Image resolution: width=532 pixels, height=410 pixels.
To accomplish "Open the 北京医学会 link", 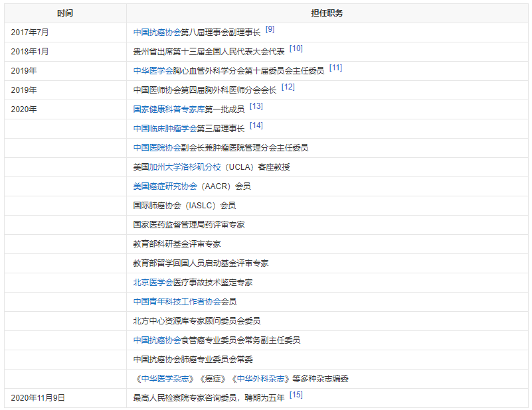I will pyautogui.click(x=153, y=283).
